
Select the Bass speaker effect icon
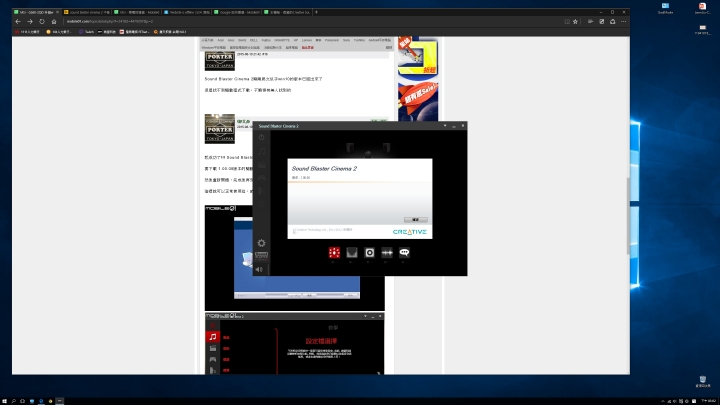point(370,253)
